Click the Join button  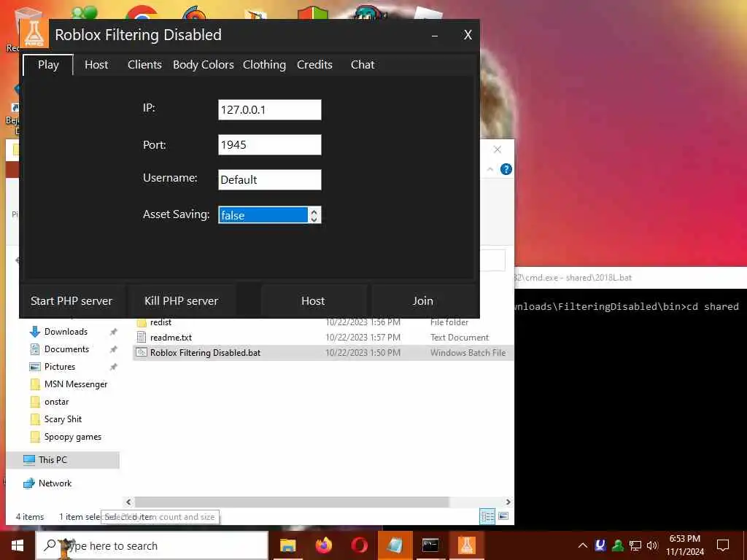(x=423, y=301)
